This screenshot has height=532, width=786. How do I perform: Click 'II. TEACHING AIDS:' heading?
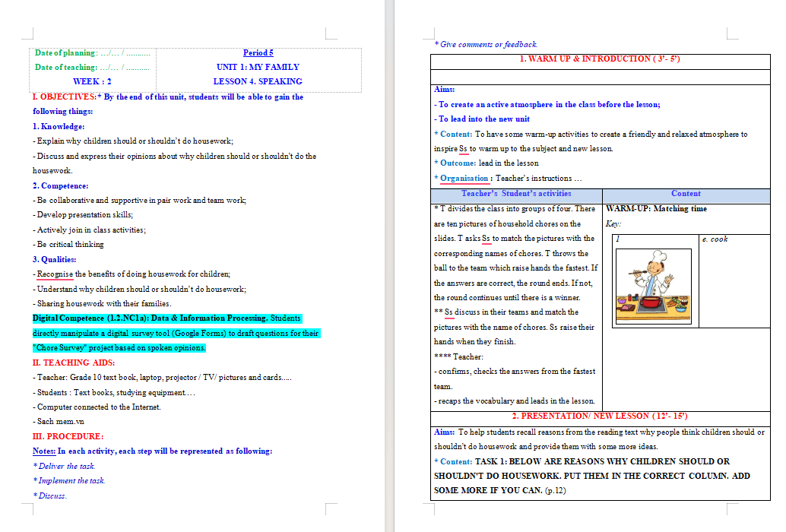tap(74, 363)
